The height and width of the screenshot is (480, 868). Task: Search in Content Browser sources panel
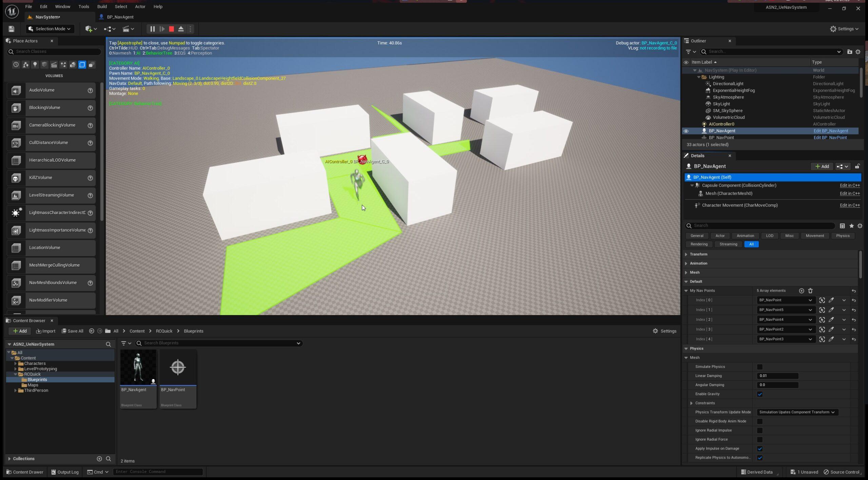[x=108, y=344]
